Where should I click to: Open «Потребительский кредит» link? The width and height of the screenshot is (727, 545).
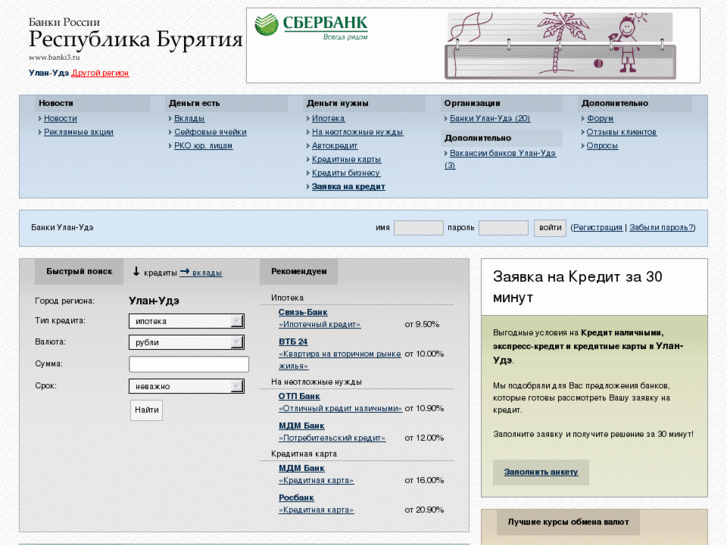(332, 438)
